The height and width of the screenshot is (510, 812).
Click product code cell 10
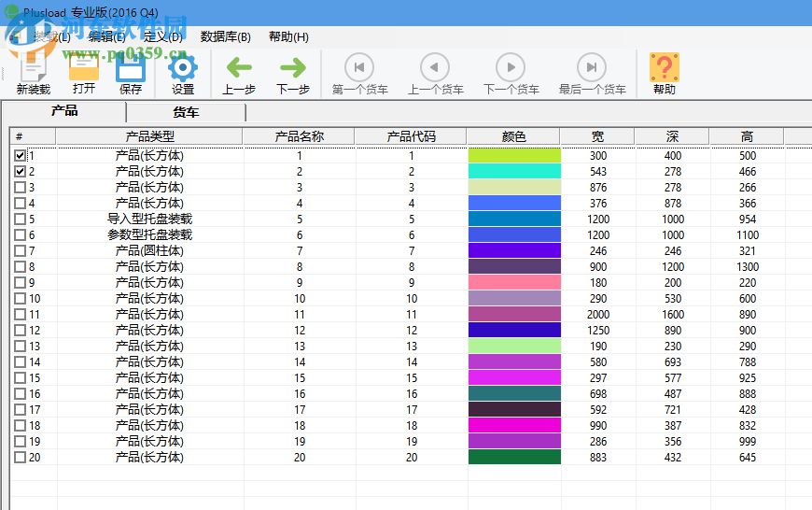[x=412, y=299]
